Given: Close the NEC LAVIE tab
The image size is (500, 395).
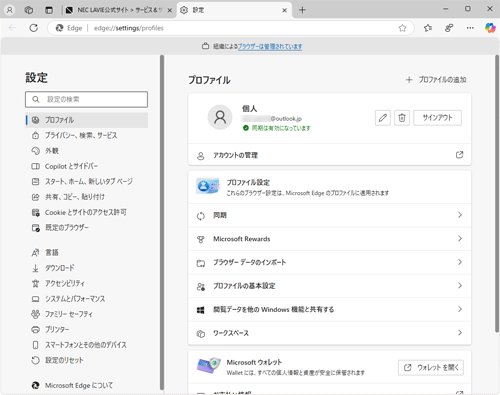Looking at the screenshot, I should point(169,10).
